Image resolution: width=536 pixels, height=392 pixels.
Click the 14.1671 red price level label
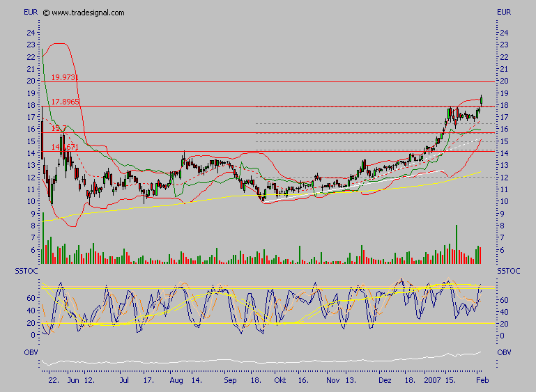(64, 147)
